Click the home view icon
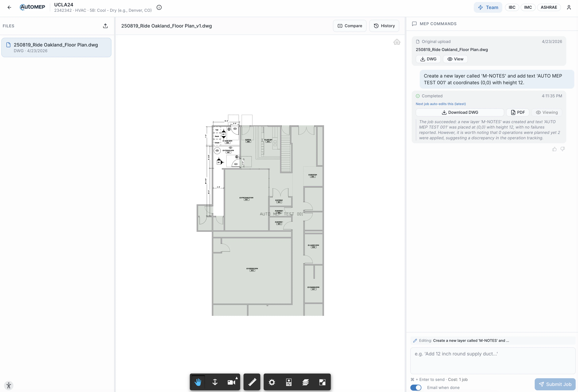Screen dimensions: 578x392 [x=397, y=42]
